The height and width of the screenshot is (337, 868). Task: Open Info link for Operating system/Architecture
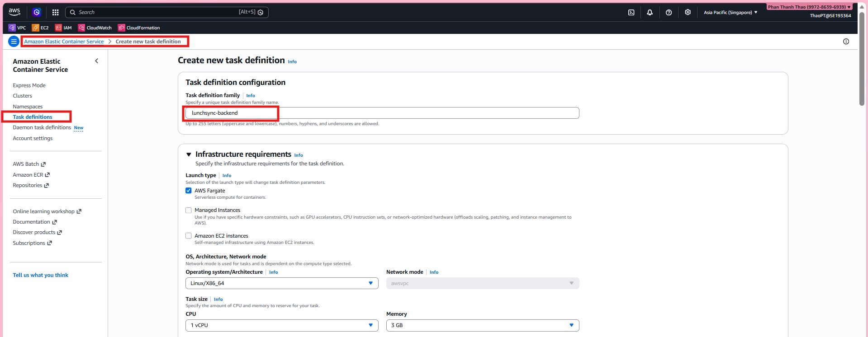click(x=273, y=272)
